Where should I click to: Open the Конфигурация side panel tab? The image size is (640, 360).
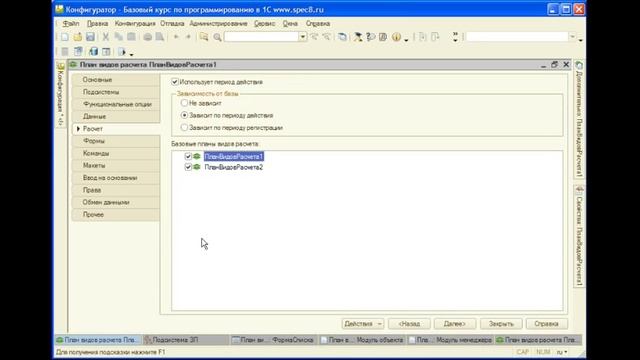click(61, 95)
